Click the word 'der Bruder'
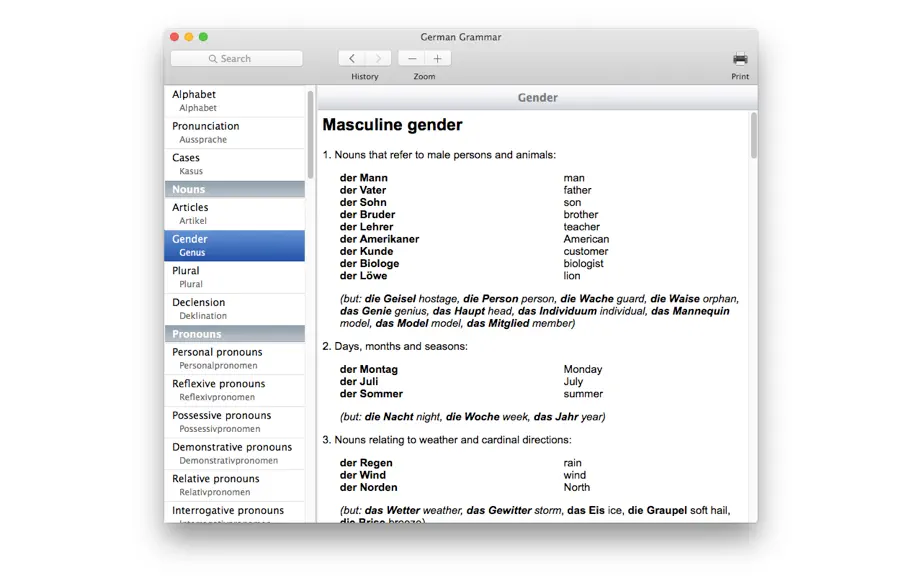 tap(368, 215)
